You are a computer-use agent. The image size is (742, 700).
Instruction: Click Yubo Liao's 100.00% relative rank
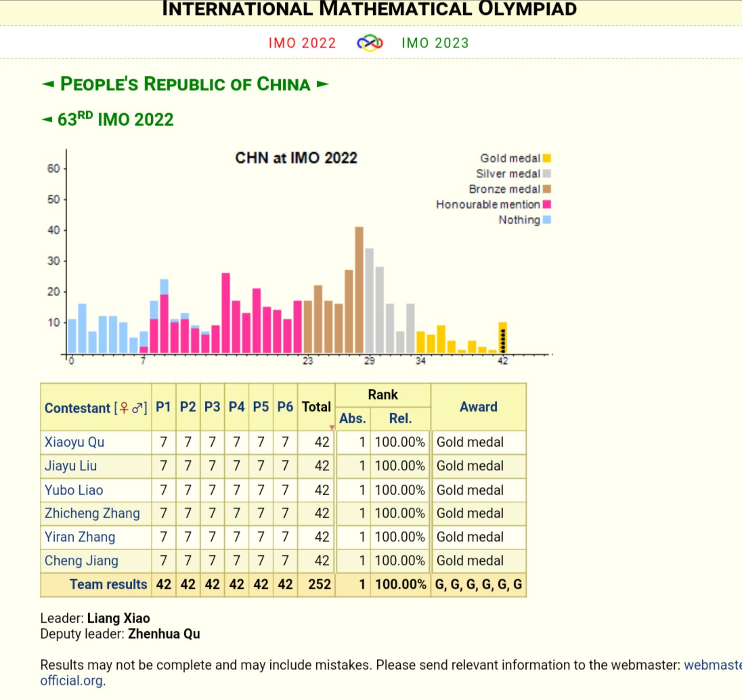click(400, 490)
